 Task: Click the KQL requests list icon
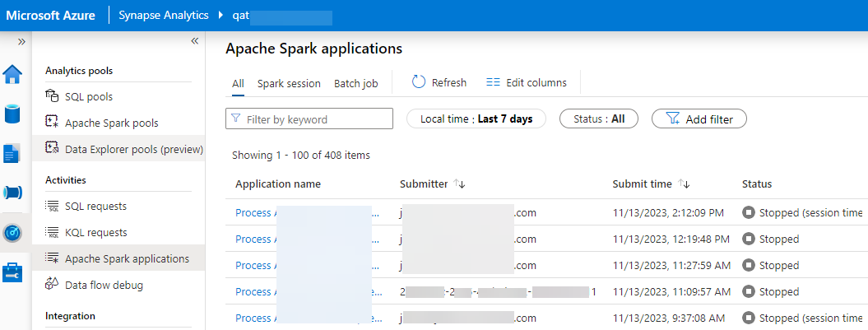52,233
